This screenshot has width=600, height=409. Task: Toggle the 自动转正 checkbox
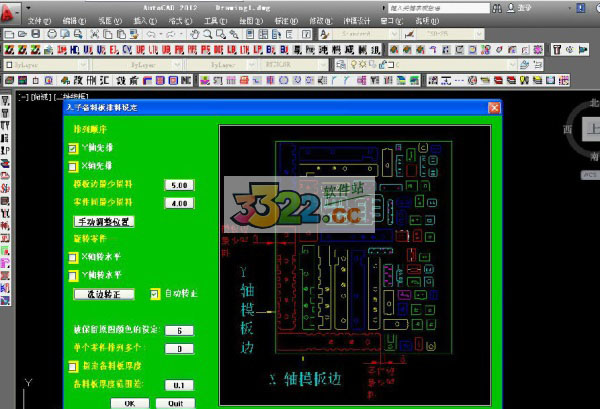click(x=155, y=294)
